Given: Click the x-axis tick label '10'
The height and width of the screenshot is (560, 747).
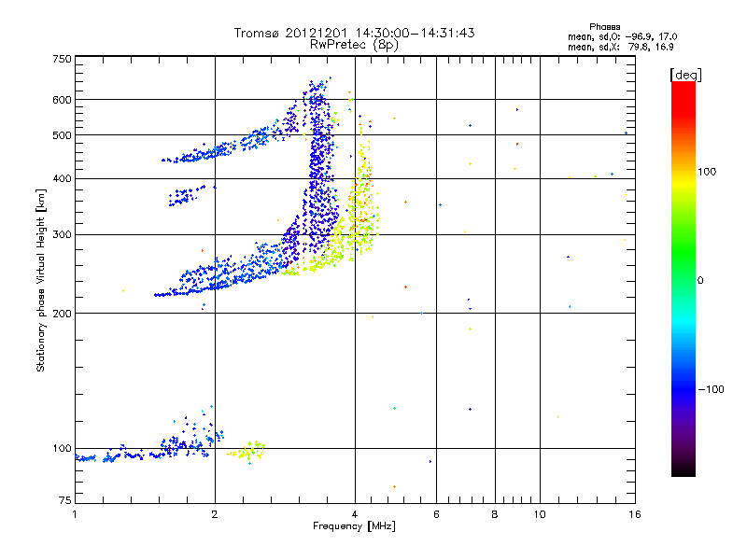Looking at the screenshot, I should [540, 514].
